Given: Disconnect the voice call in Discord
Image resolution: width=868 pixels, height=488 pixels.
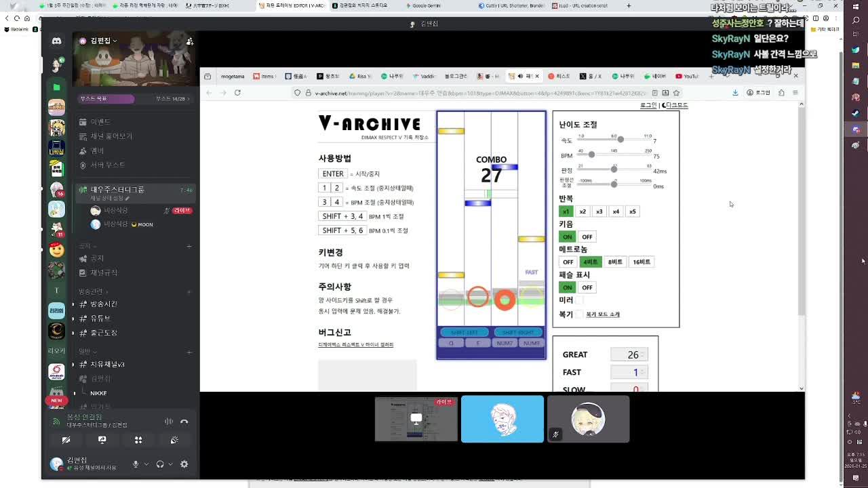Looking at the screenshot, I should pos(184,422).
